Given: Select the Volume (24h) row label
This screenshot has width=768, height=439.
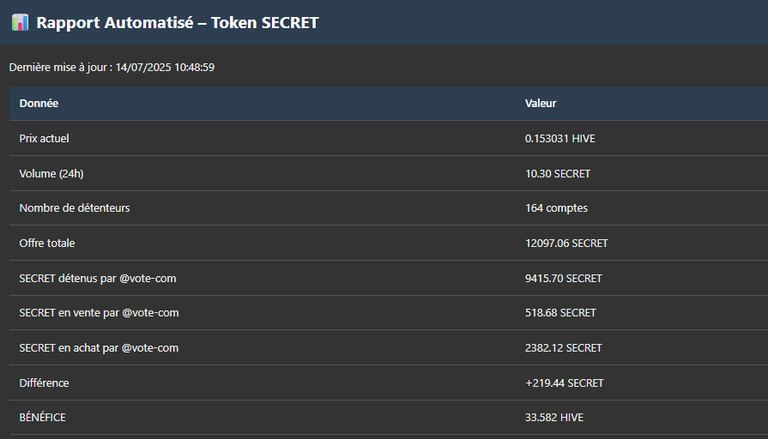Looking at the screenshot, I should pyautogui.click(x=51, y=174).
